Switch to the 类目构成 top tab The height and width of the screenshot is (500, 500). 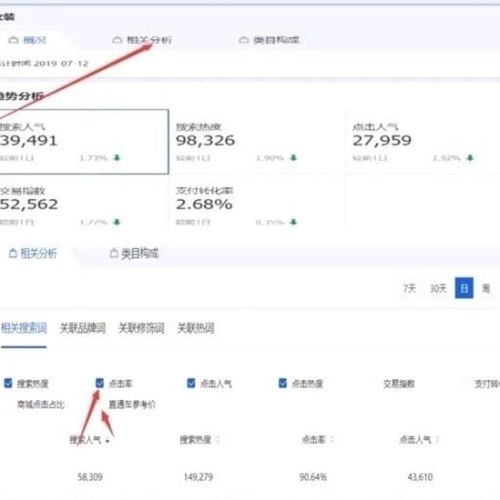tap(269, 40)
